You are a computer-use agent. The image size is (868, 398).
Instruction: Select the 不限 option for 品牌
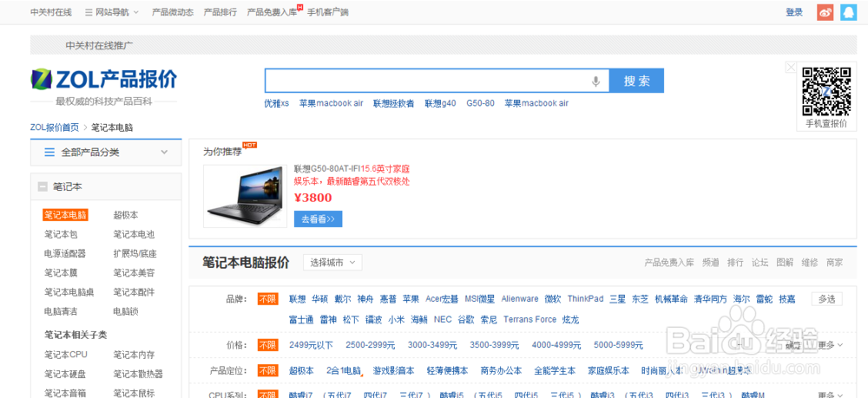tap(268, 299)
